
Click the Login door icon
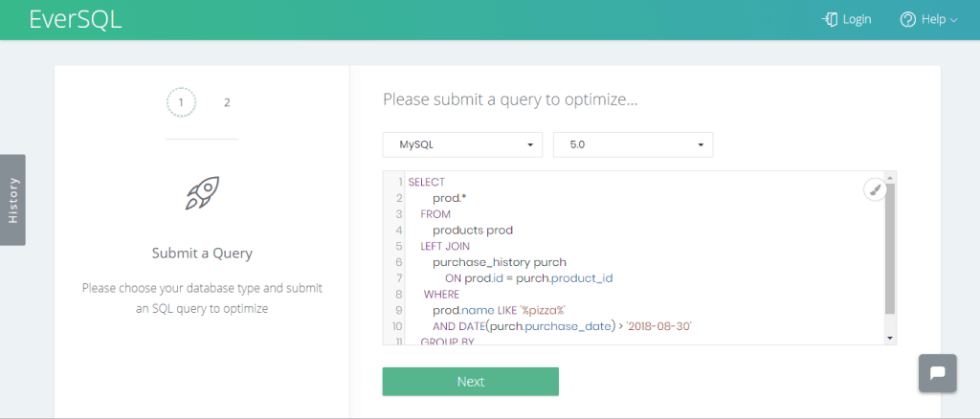831,19
